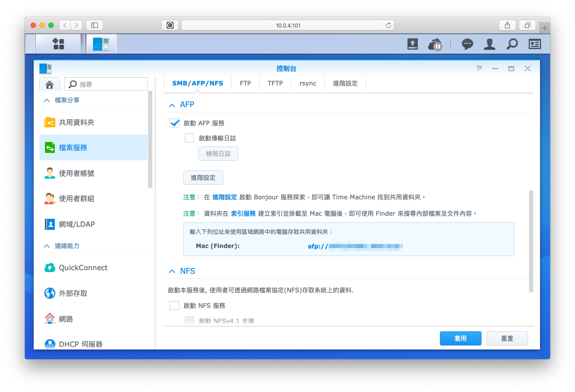Click the 使用者帳號 user icon
This screenshot has width=575, height=392.
(50, 173)
